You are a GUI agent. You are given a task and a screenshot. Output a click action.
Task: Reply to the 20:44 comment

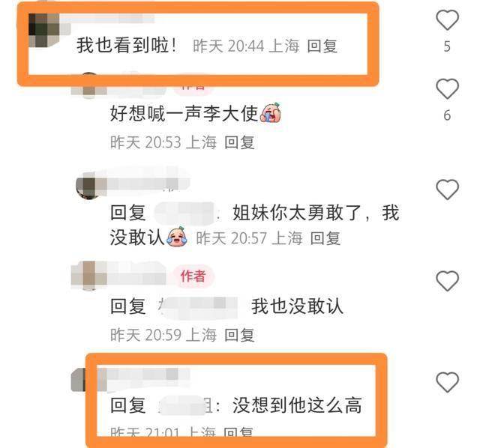pyautogui.click(x=322, y=46)
